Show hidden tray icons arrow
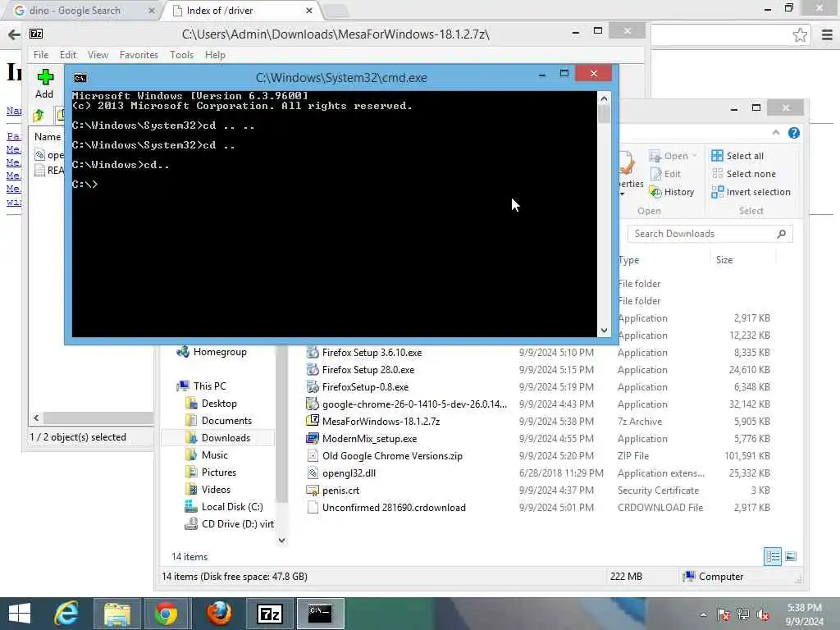 click(x=703, y=614)
